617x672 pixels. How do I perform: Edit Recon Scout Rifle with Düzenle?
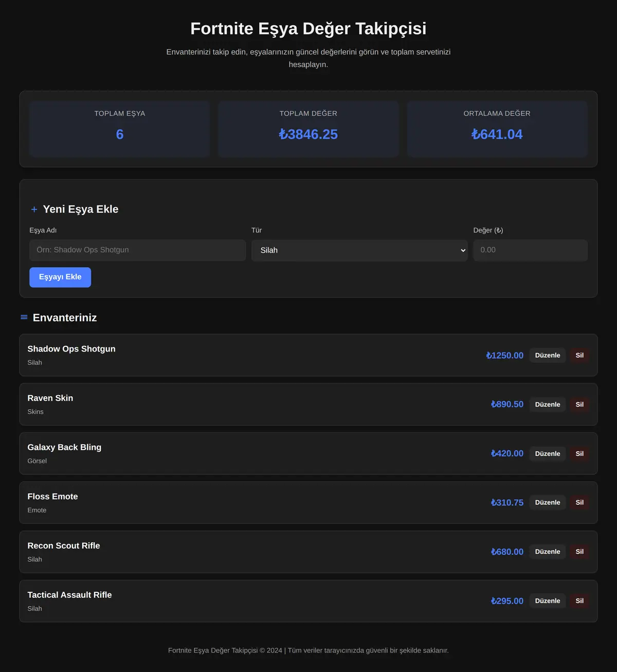click(x=548, y=552)
